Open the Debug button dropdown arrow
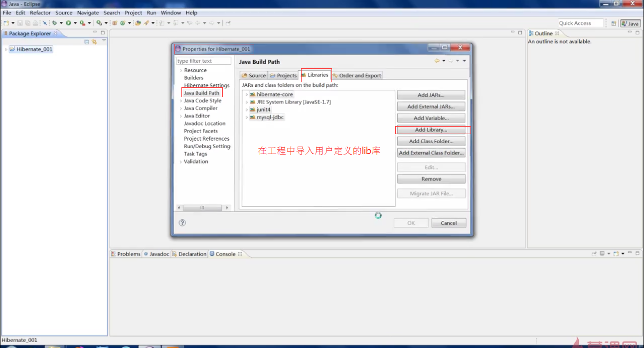The image size is (644, 348). 61,23
